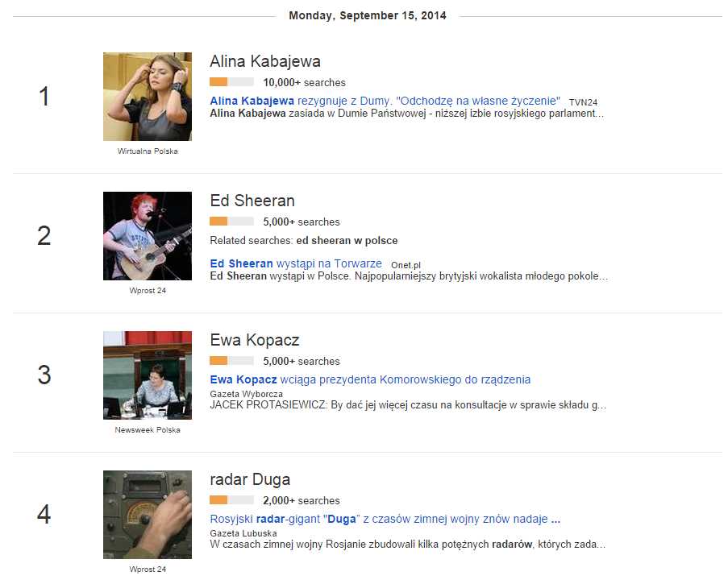The height and width of the screenshot is (580, 728).
Task: Open the Ed Sheeran wystąpi na Torwarze article
Action: [296, 264]
